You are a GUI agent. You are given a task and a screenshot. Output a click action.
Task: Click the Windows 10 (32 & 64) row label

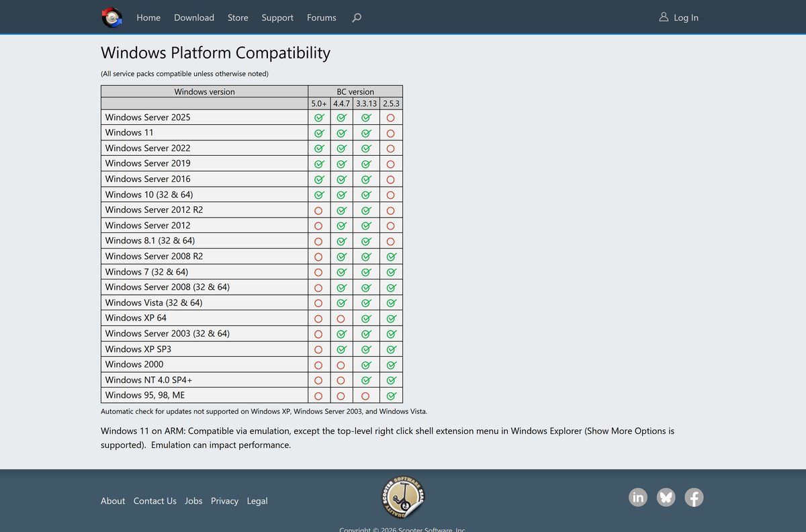coord(149,195)
